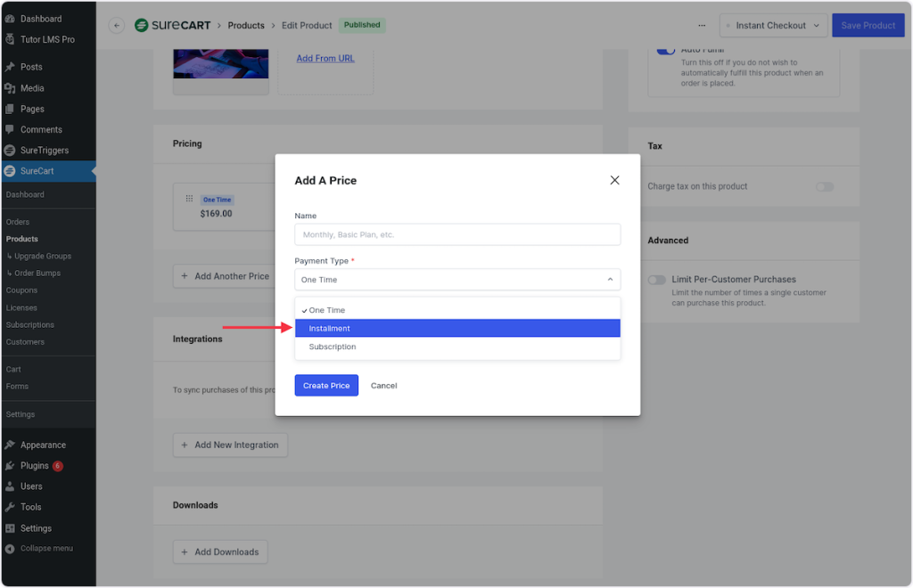
Task: Open the three-dot more options menu
Action: (x=702, y=26)
